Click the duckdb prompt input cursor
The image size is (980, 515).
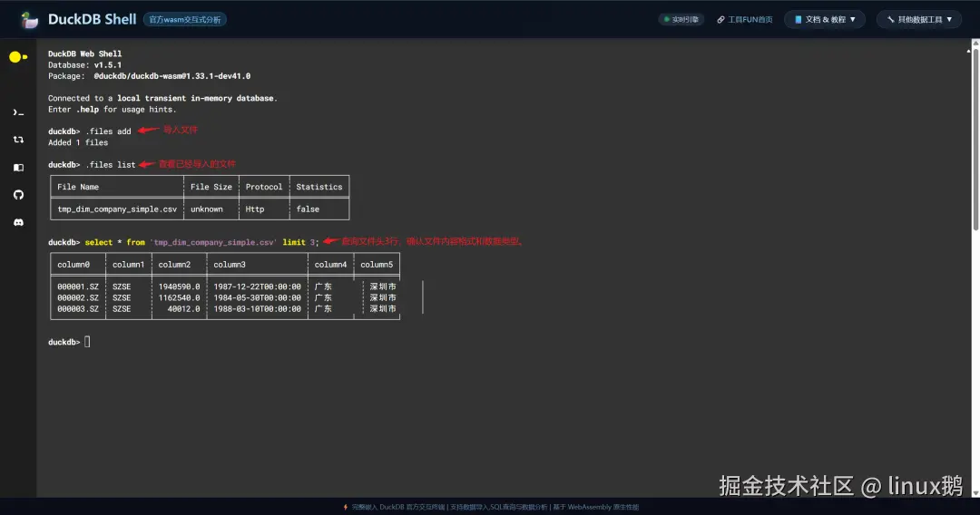tap(87, 342)
